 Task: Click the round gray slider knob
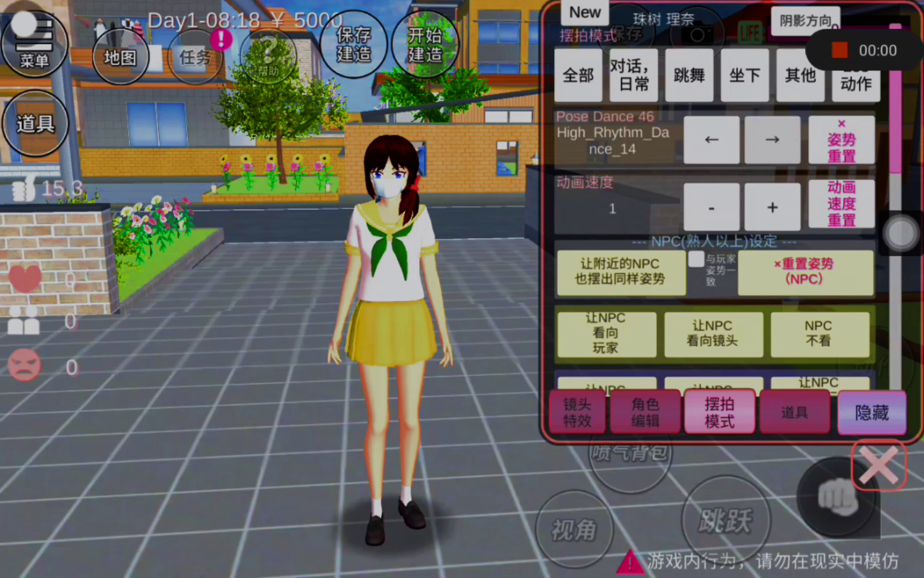pyautogui.click(x=901, y=233)
